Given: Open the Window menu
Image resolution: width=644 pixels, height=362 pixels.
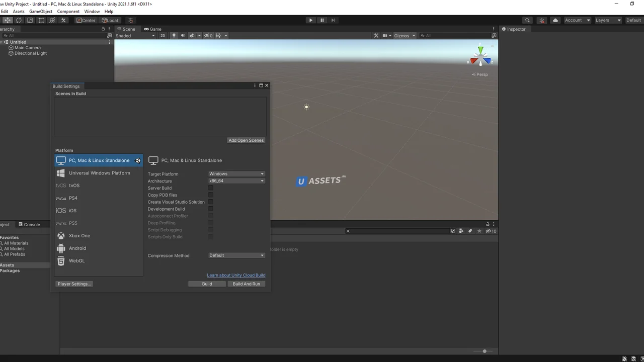Looking at the screenshot, I should click(92, 12).
